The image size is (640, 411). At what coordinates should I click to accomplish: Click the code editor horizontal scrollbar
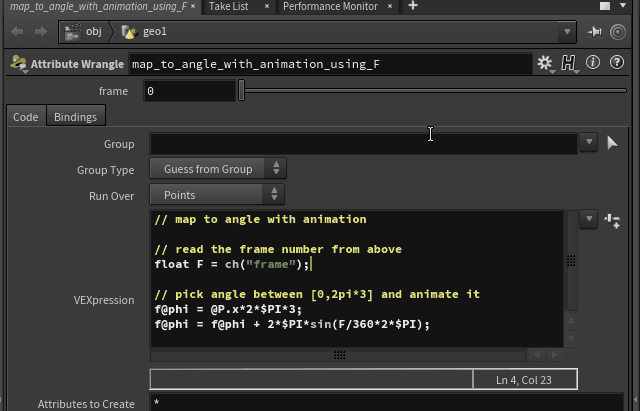pyautogui.click(x=338, y=355)
